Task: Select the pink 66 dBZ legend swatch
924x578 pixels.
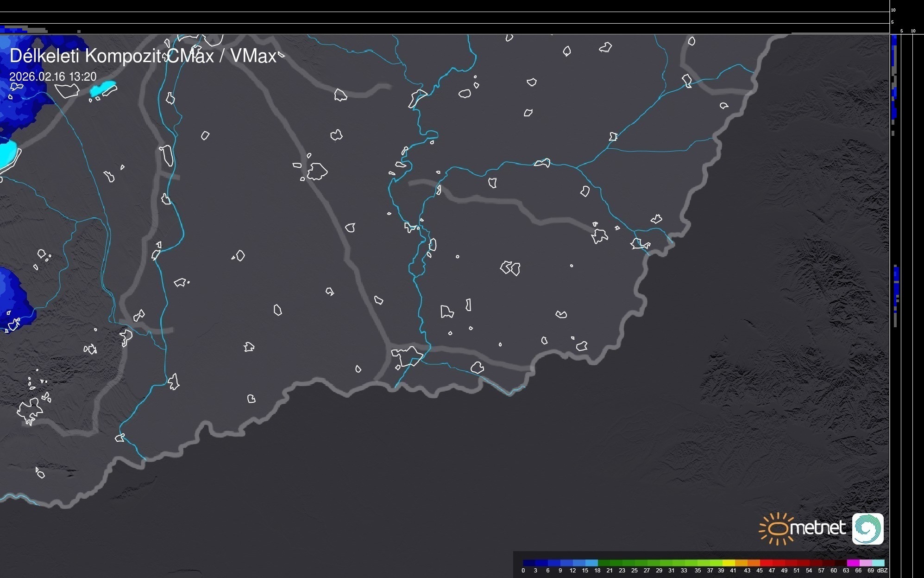Action: (865, 563)
